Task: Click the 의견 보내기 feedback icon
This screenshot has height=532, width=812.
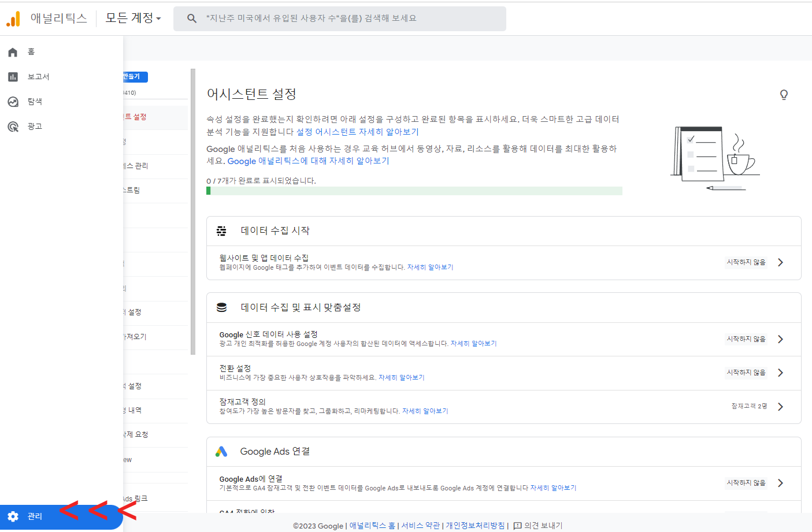Action: click(x=517, y=526)
